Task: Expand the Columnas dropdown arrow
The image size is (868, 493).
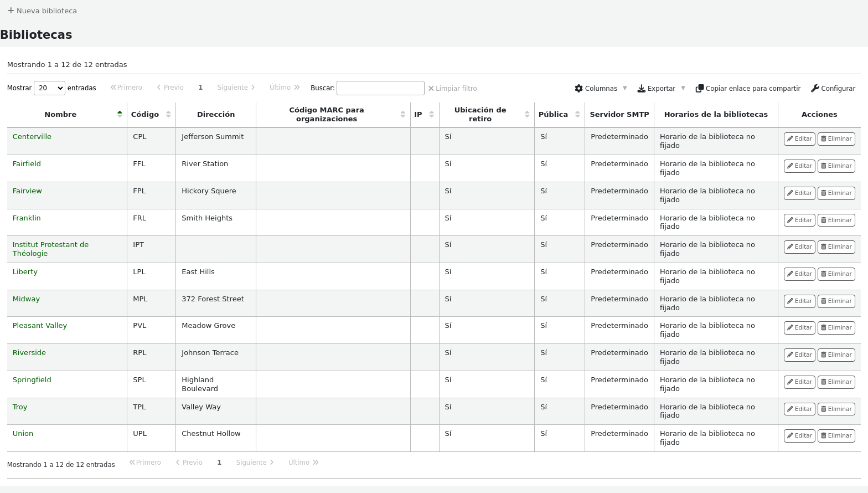Action: click(625, 88)
